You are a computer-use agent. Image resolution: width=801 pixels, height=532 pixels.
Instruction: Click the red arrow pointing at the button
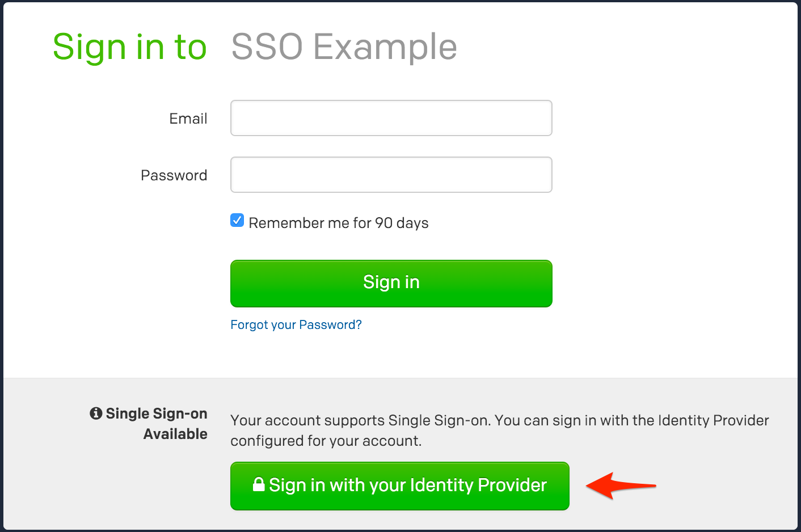click(620, 486)
